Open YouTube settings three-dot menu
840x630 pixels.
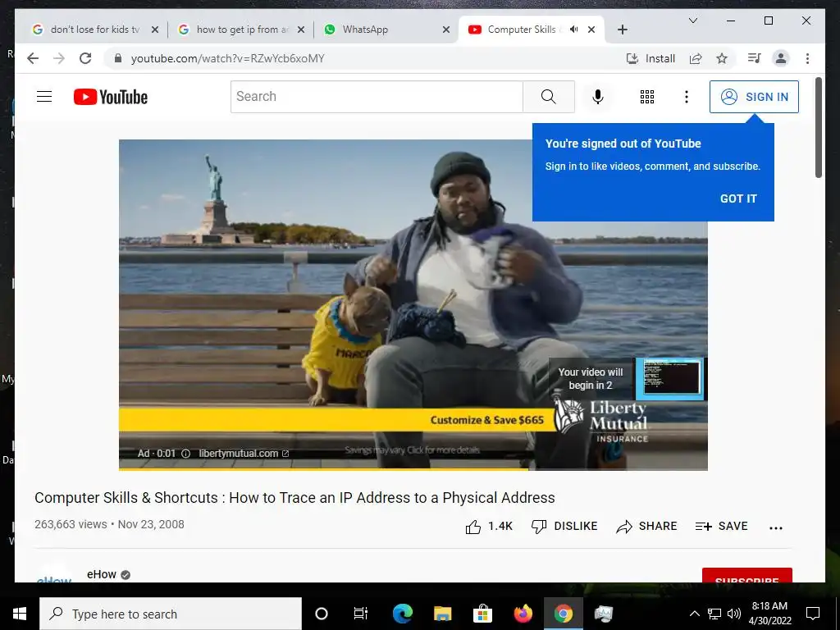coord(687,97)
